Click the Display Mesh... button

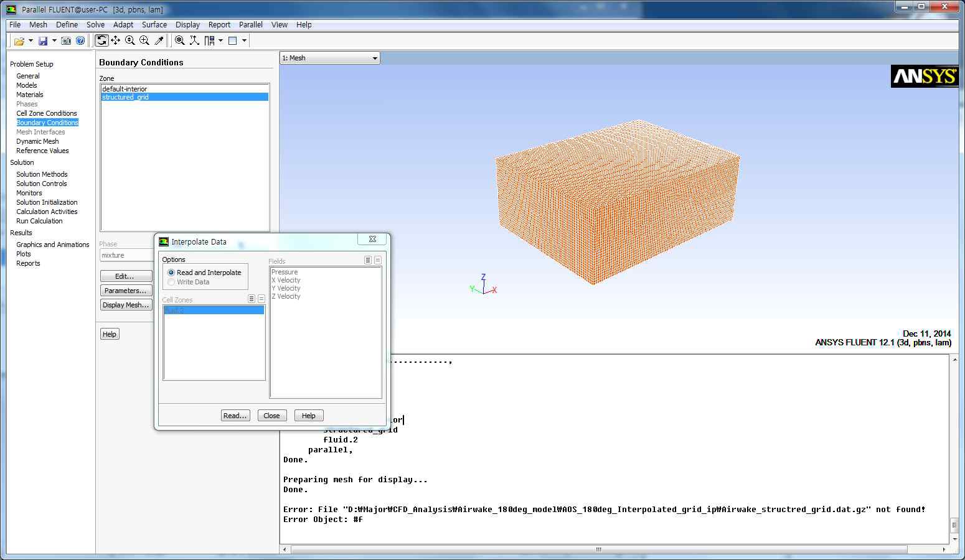click(126, 305)
